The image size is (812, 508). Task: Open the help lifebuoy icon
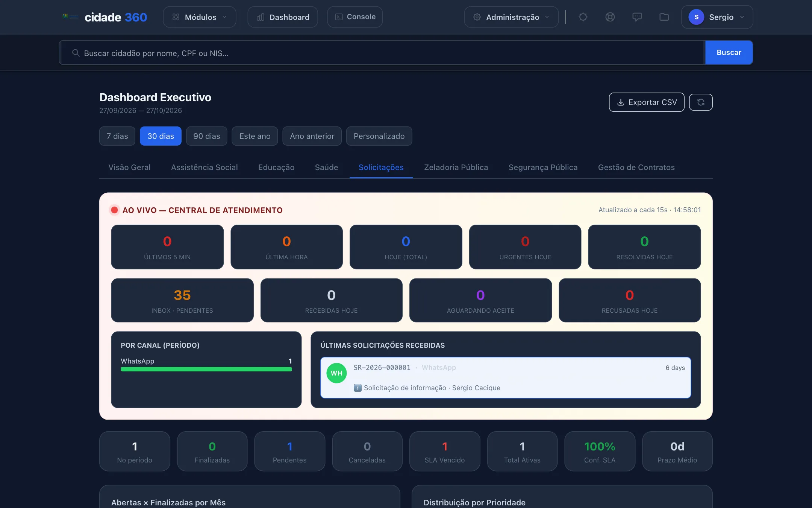click(x=610, y=17)
